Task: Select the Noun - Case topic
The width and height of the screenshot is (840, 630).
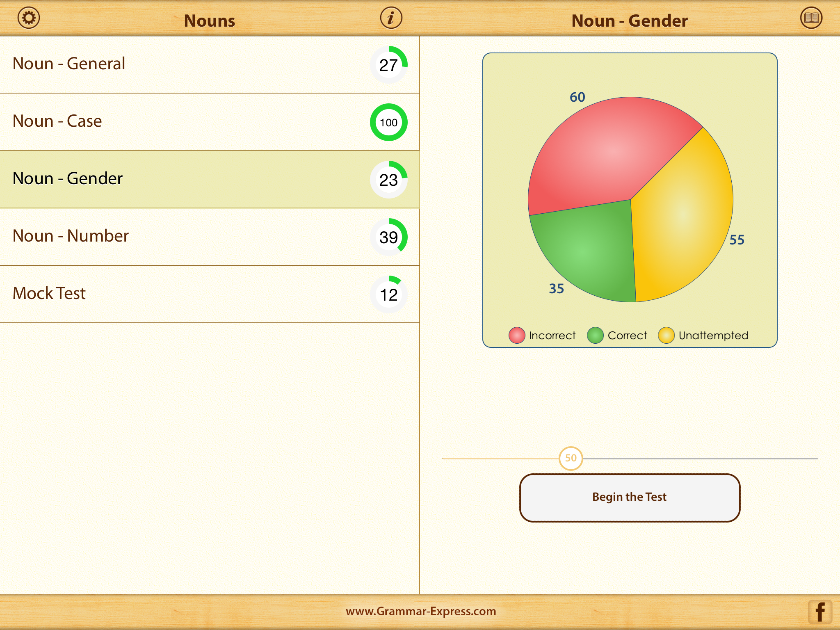Action: click(x=57, y=121)
